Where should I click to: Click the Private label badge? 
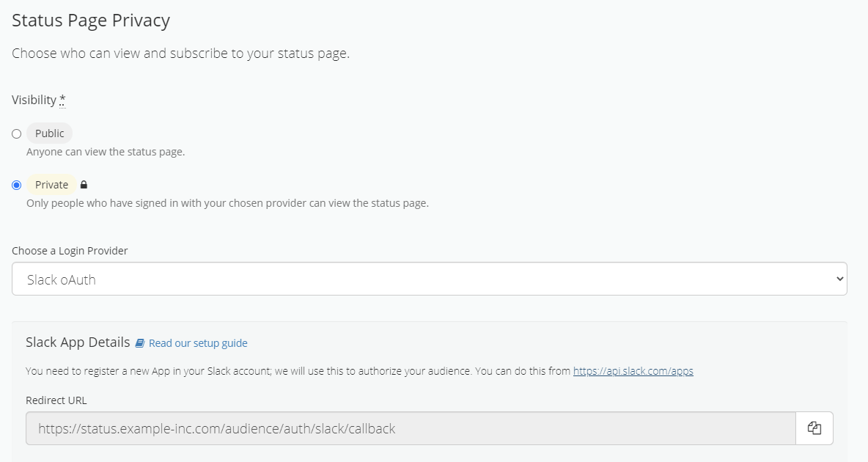point(51,185)
